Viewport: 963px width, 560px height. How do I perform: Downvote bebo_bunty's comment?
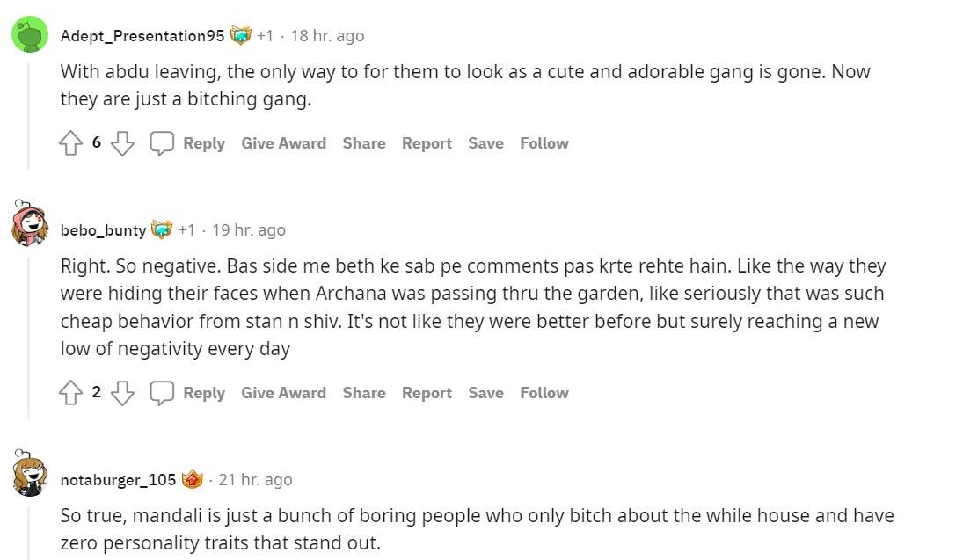tap(122, 393)
